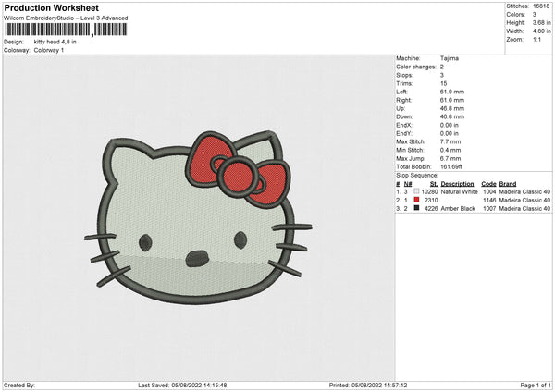
Task: Click the "Brand" column header
Action: tap(508, 184)
